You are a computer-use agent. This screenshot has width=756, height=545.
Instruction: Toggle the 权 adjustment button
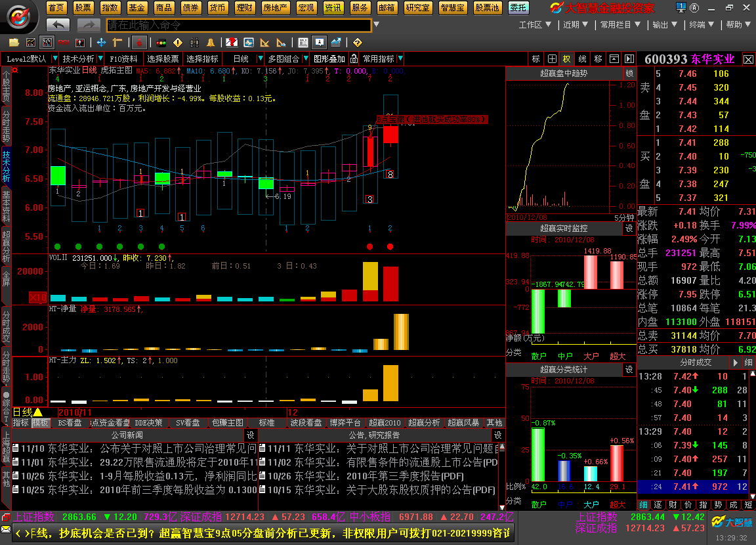tap(566, 59)
